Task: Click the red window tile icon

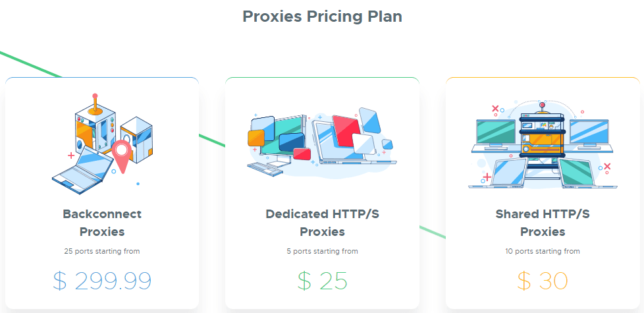Action: click(x=346, y=128)
